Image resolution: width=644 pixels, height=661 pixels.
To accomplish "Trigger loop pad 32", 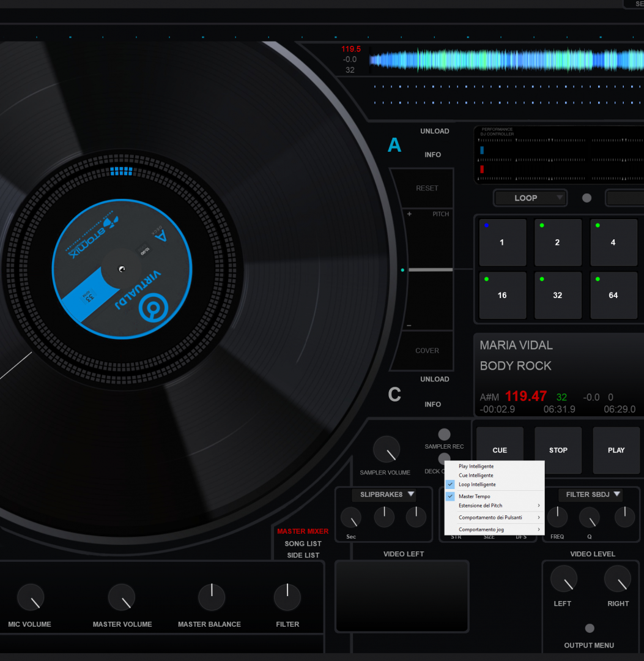I will 558,295.
